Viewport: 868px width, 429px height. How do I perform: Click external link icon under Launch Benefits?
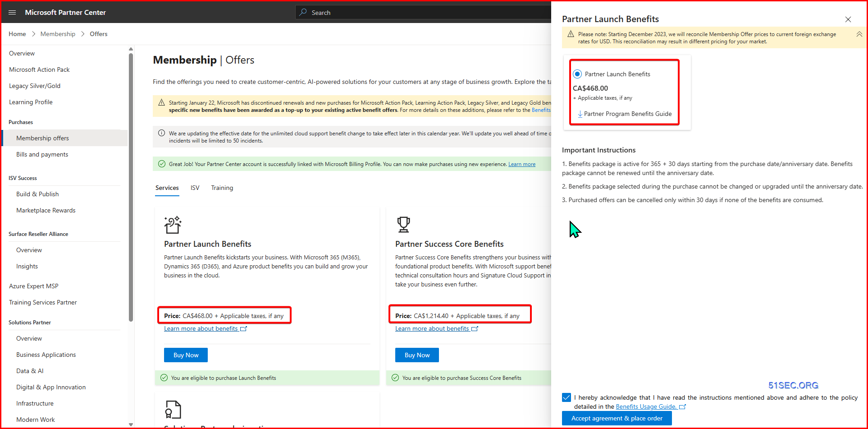tap(244, 328)
